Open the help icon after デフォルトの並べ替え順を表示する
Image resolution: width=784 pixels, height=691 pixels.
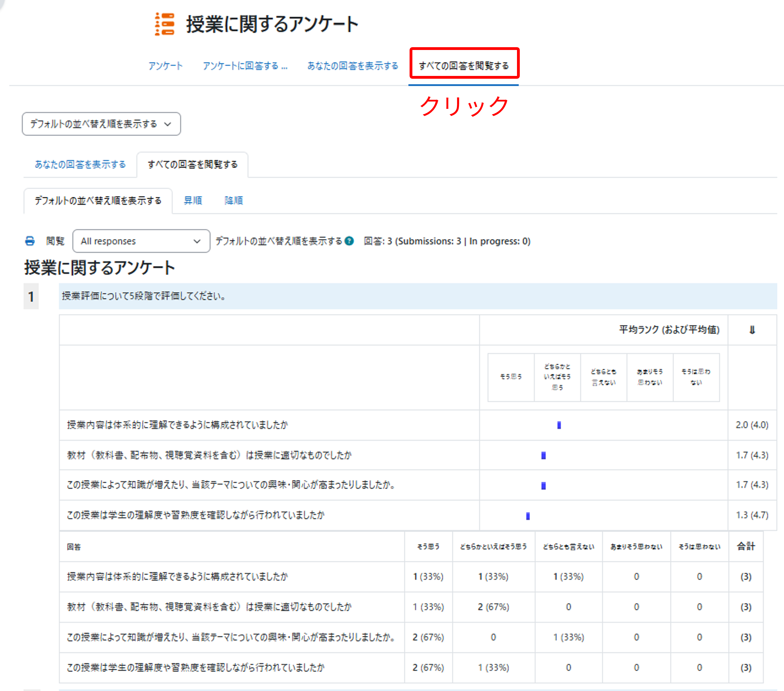click(x=349, y=241)
